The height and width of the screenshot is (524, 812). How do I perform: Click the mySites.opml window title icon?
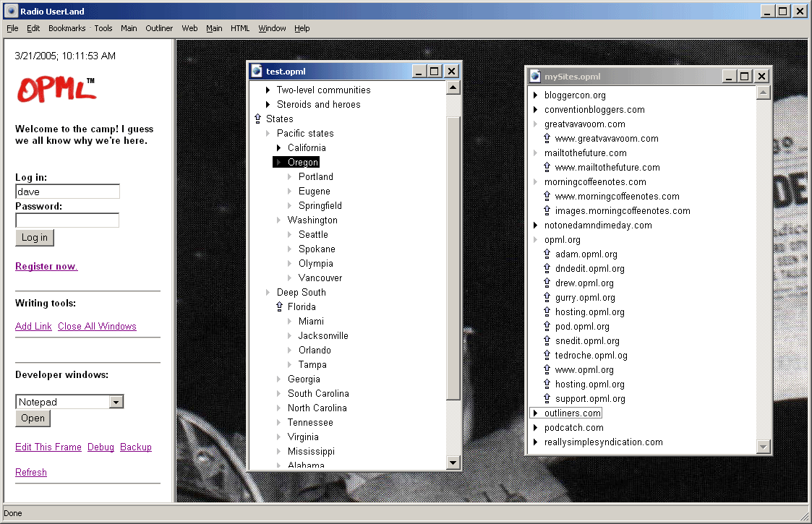[535, 76]
